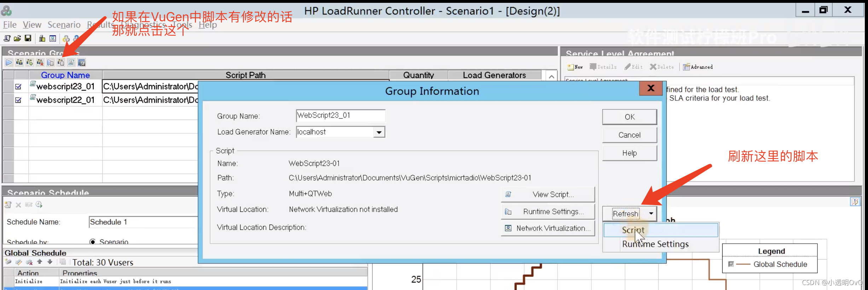Click the Quantity column header
The height and width of the screenshot is (290, 868).
tap(418, 75)
